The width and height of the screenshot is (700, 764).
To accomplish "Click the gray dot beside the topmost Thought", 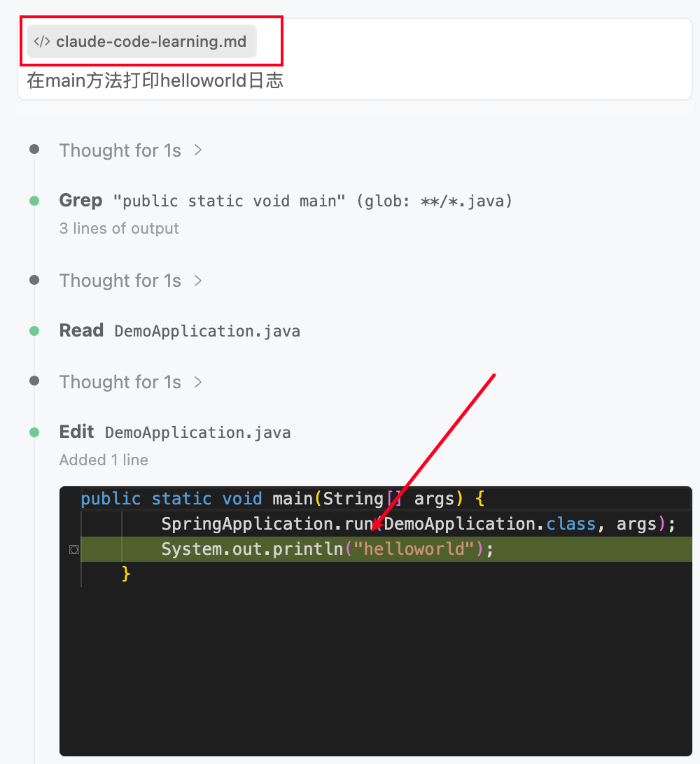I will tap(34, 150).
